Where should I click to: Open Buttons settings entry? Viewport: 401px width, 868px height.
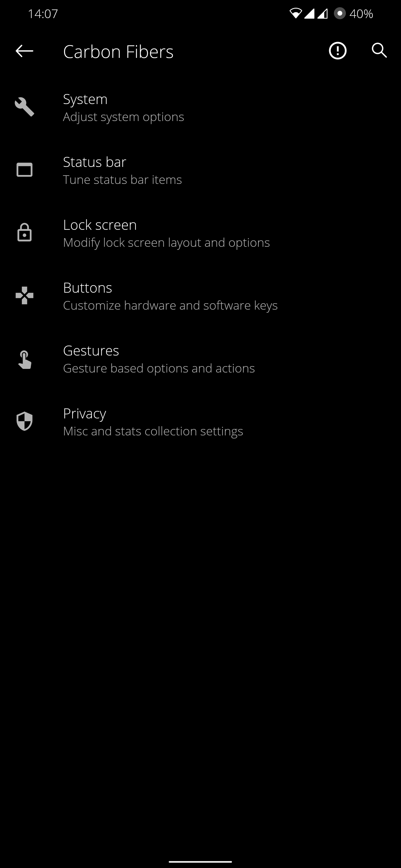click(200, 296)
